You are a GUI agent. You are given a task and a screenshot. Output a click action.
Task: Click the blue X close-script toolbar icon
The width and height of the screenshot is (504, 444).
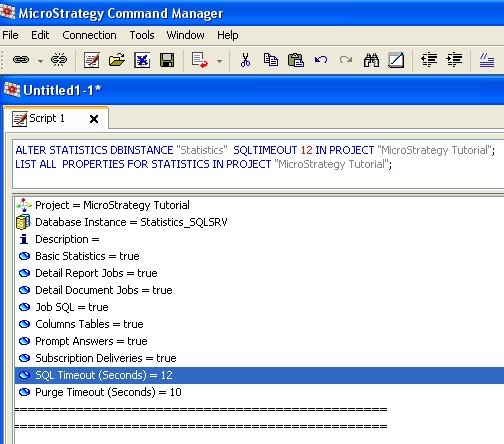point(142,60)
